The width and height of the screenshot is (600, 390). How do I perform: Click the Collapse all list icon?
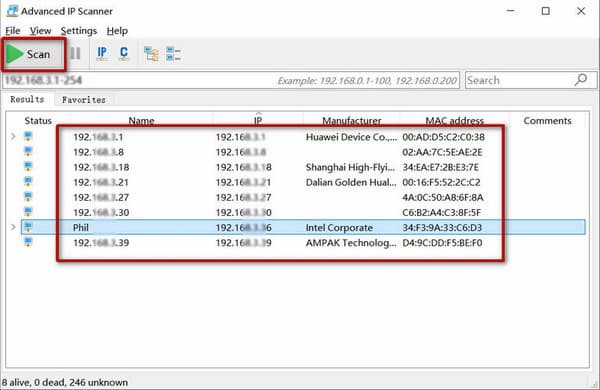click(173, 54)
